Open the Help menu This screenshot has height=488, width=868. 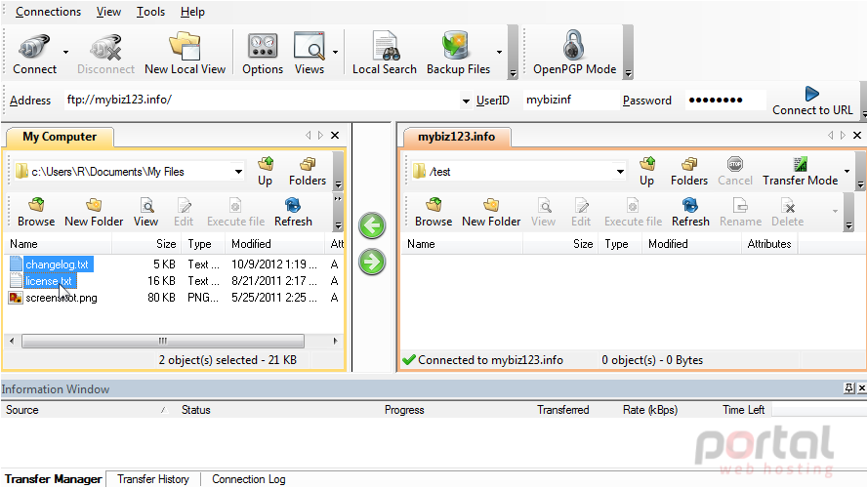tap(192, 12)
